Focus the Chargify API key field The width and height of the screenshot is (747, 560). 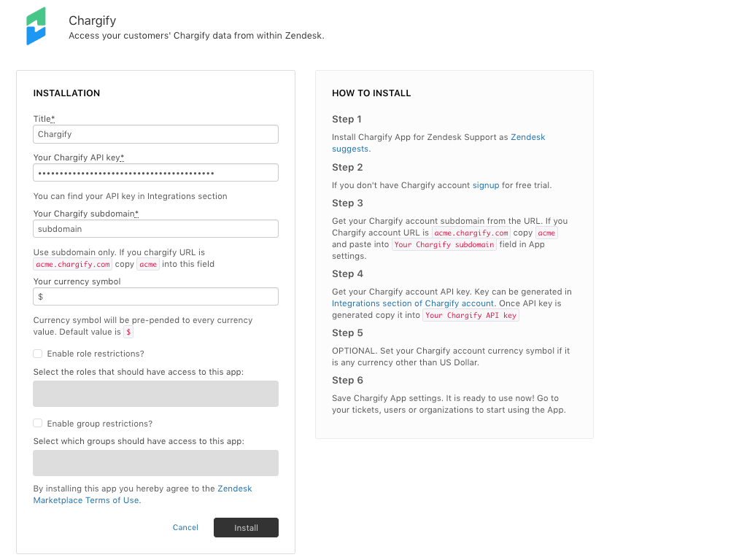point(155,173)
